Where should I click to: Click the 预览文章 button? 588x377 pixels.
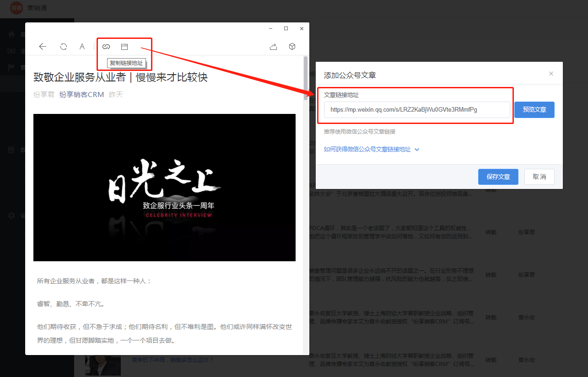pyautogui.click(x=534, y=110)
